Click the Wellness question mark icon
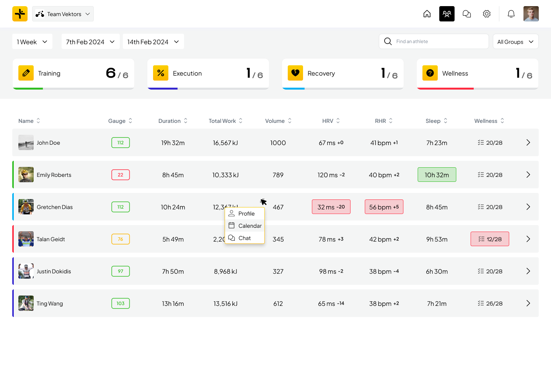Screen dimensions: 551x392 click(x=430, y=73)
